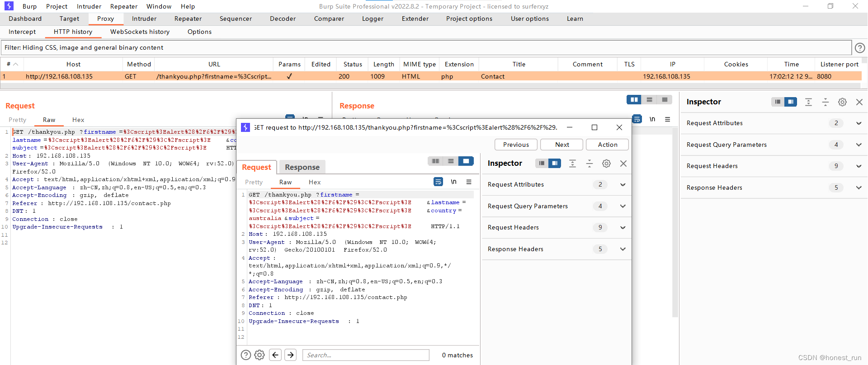
Task: Collapse all sections in the popup Inspector
Action: (589, 163)
